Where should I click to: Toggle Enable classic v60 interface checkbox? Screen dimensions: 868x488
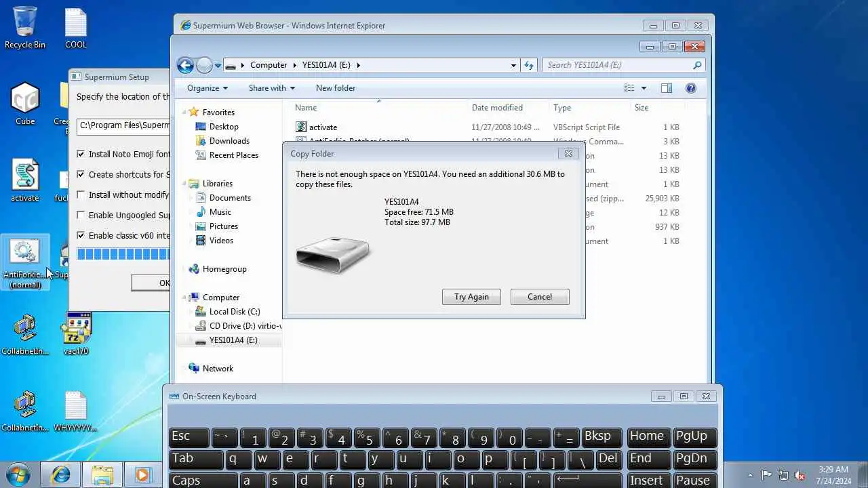tap(81, 236)
